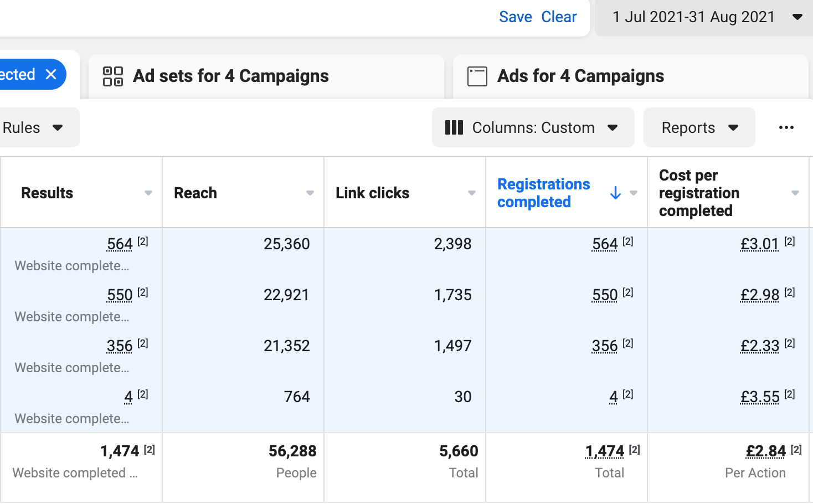Open Cost per registration completed column menu

795,193
